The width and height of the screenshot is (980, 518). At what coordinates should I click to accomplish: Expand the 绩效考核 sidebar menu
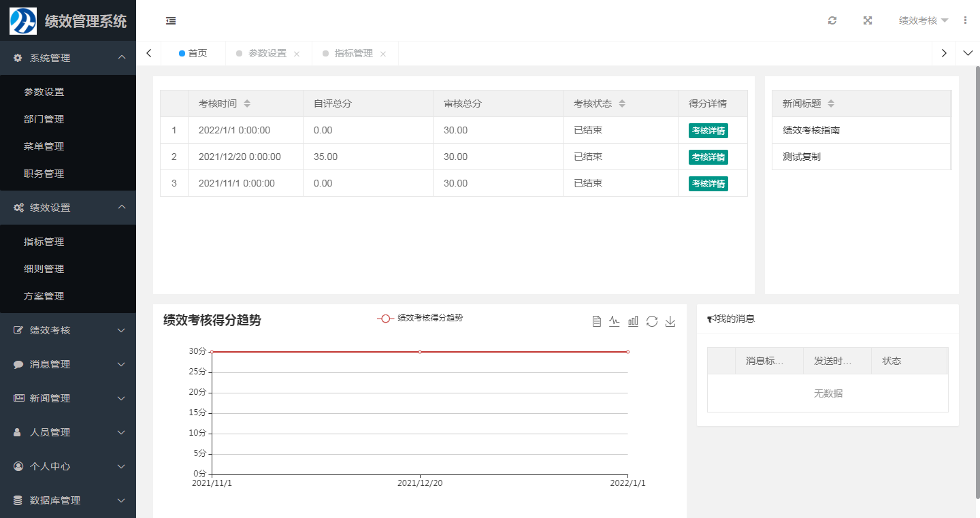(x=68, y=330)
